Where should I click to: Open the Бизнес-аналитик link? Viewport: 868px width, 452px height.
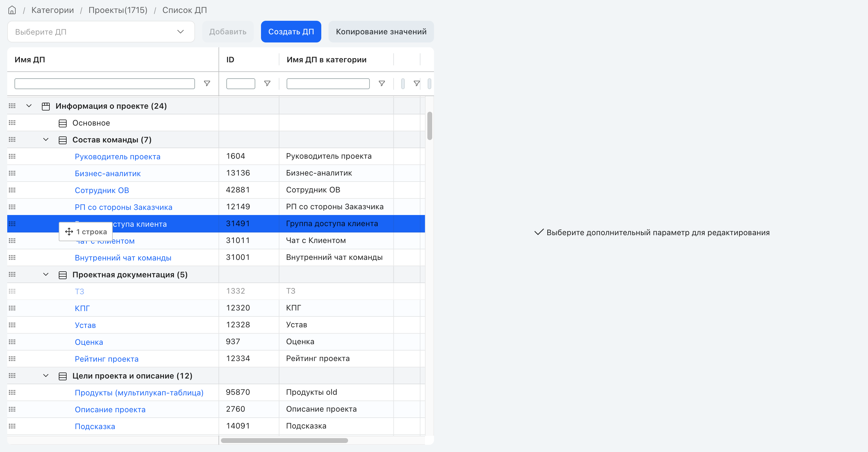click(108, 173)
